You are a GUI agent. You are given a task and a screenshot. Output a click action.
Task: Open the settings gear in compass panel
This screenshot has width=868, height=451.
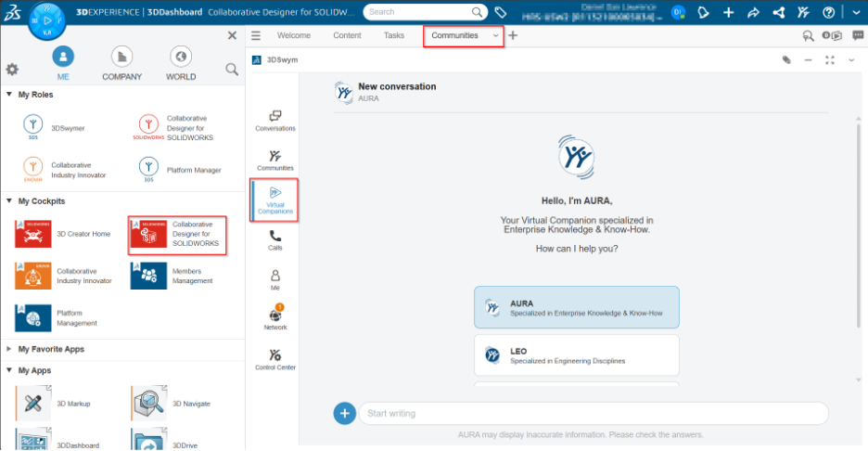point(12,70)
